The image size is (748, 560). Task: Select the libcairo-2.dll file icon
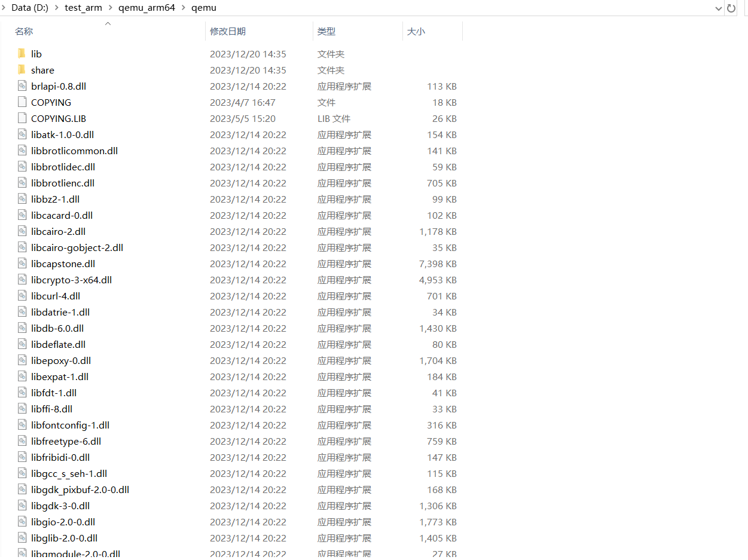(22, 231)
